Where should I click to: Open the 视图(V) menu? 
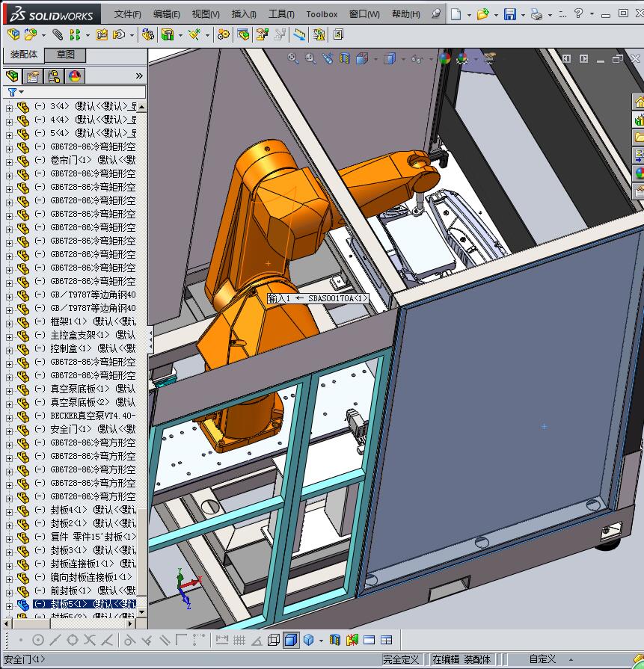point(206,14)
